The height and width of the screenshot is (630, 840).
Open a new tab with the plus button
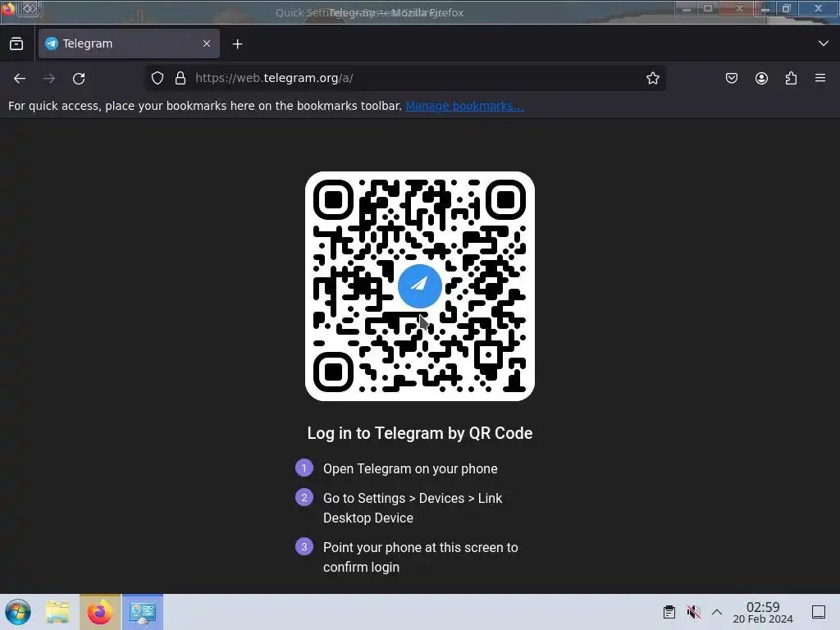[237, 44]
